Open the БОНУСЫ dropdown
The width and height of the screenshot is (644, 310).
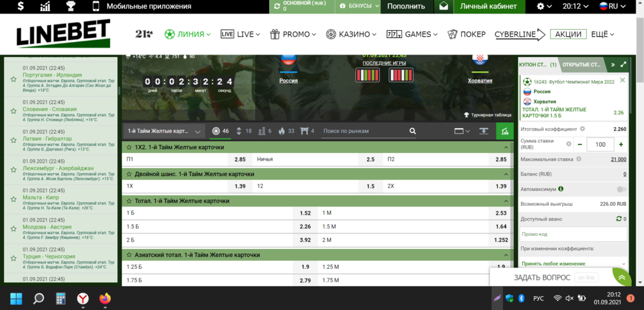[357, 6]
